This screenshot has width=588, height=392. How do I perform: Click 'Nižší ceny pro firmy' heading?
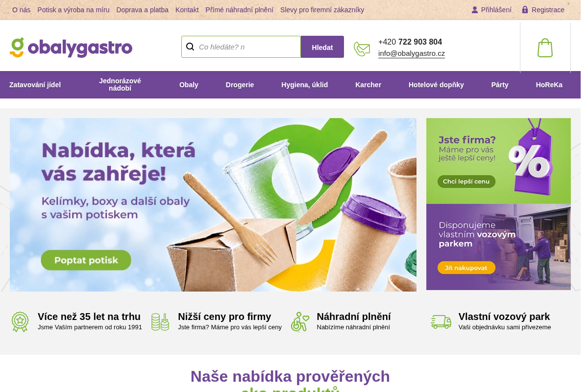224,317
